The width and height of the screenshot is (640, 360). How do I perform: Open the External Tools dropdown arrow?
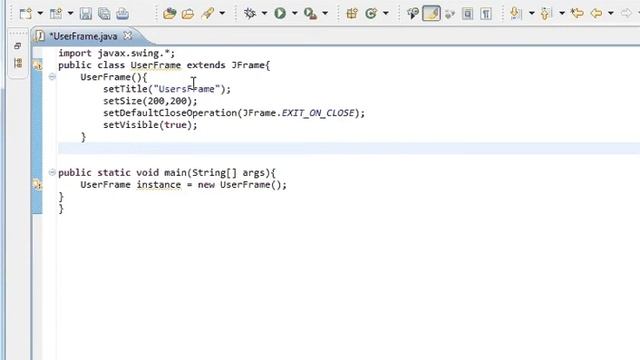coord(325,13)
